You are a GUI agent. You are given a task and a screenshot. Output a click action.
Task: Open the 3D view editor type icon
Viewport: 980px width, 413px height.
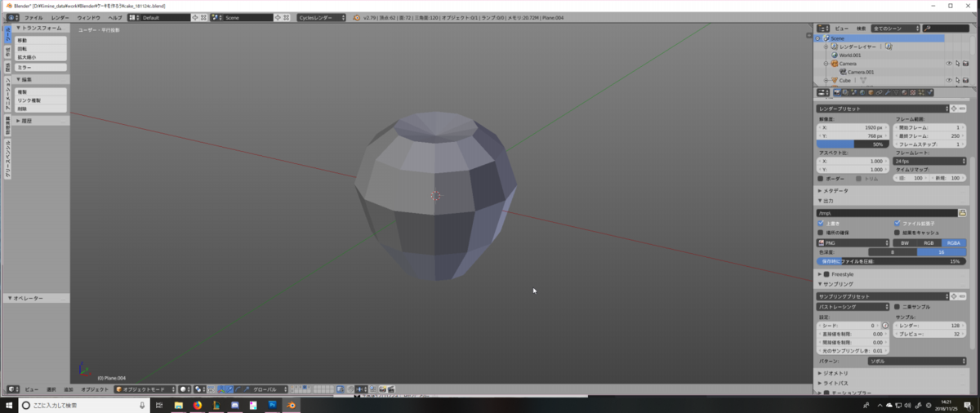pos(13,389)
